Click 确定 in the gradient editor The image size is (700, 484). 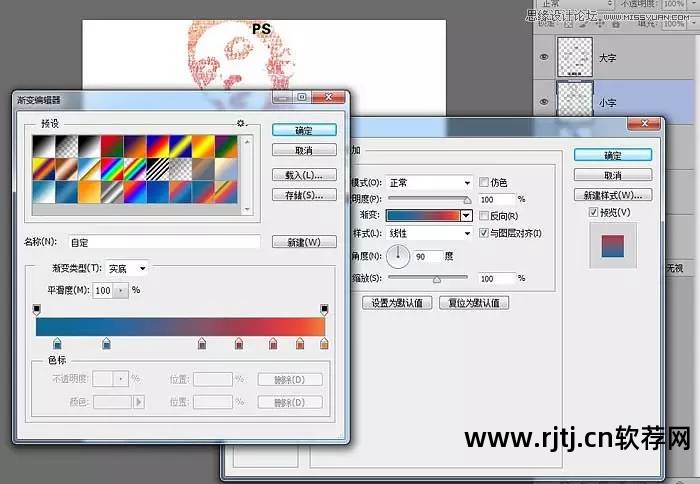click(x=304, y=130)
